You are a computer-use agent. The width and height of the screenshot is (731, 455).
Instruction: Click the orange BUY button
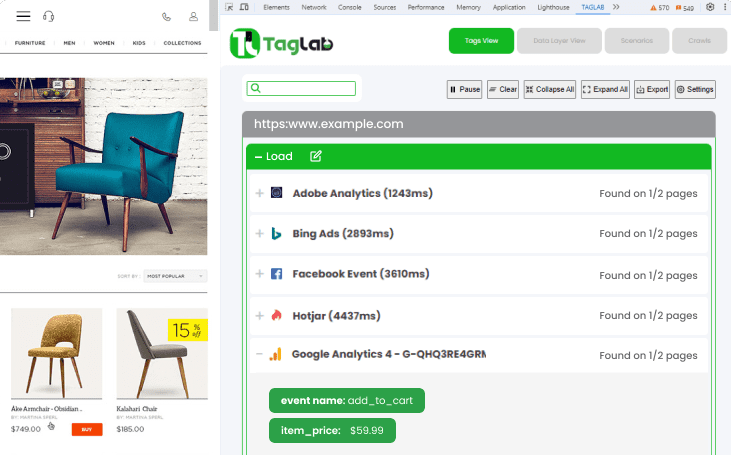[87, 429]
